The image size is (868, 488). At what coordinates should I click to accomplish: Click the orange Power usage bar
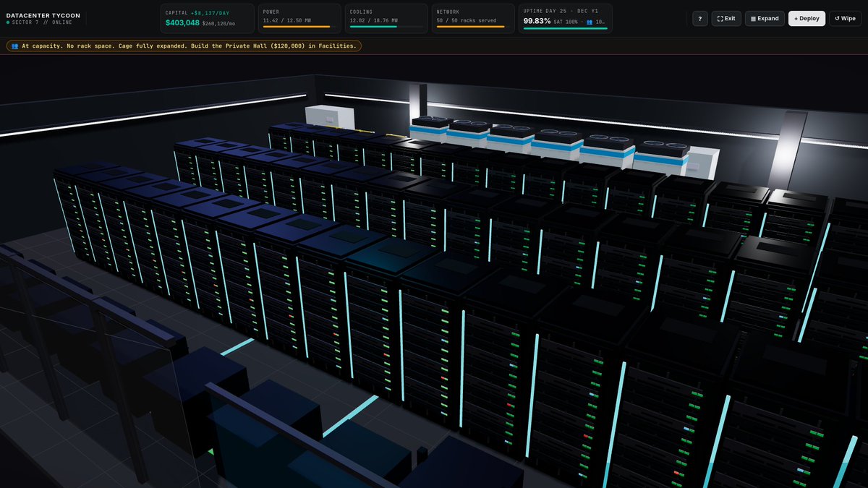tap(297, 27)
